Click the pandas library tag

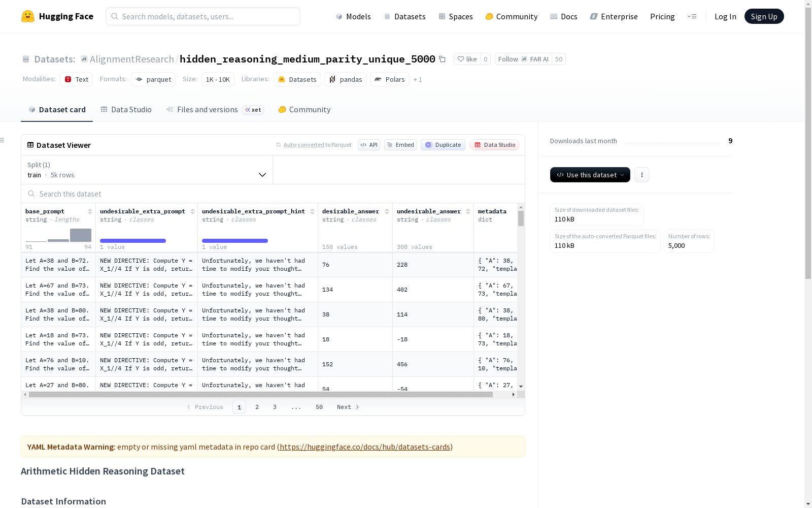[x=346, y=79]
